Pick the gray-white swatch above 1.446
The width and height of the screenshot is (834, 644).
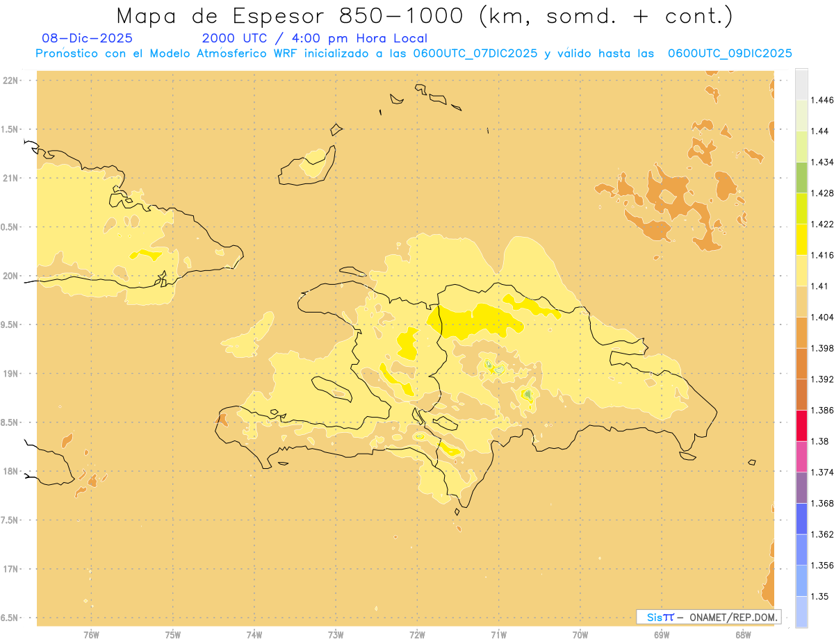point(801,85)
